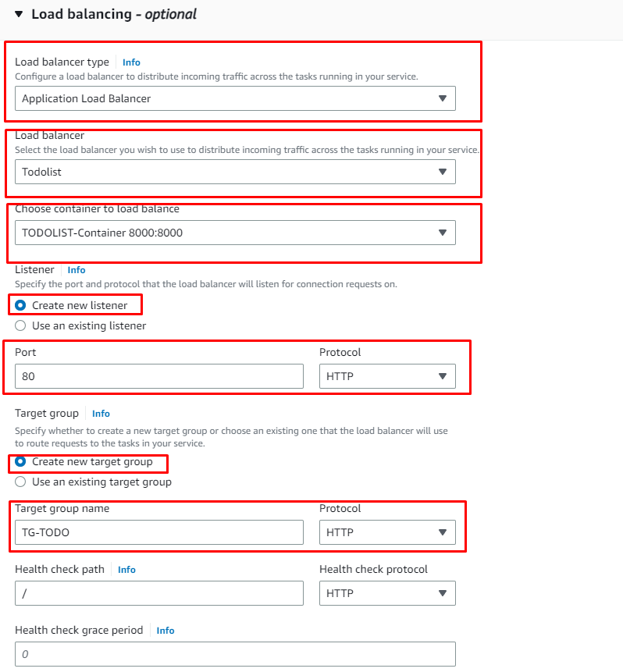Open the Load balancer type Info link
The width and height of the screenshot is (623, 672).
(x=130, y=62)
